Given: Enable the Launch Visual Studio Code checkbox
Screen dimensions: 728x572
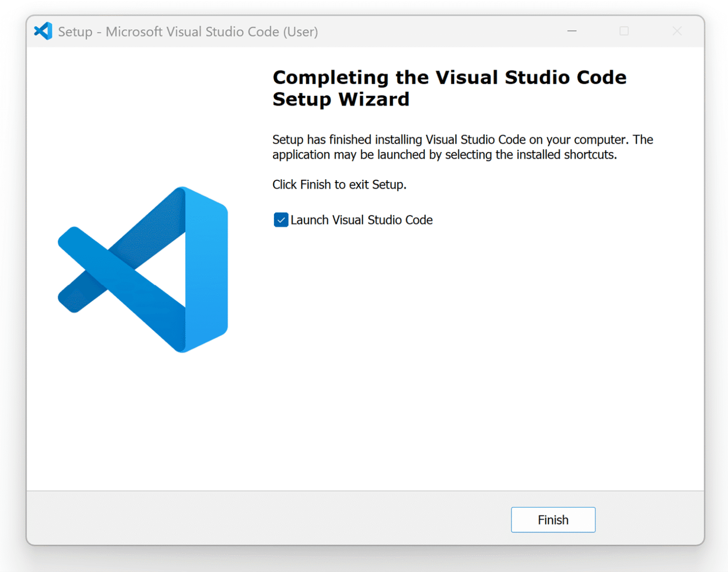Looking at the screenshot, I should [x=281, y=220].
